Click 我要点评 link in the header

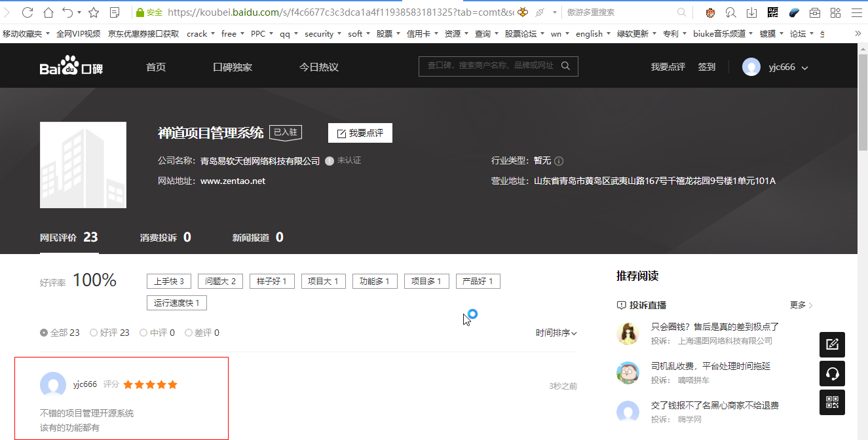(668, 67)
